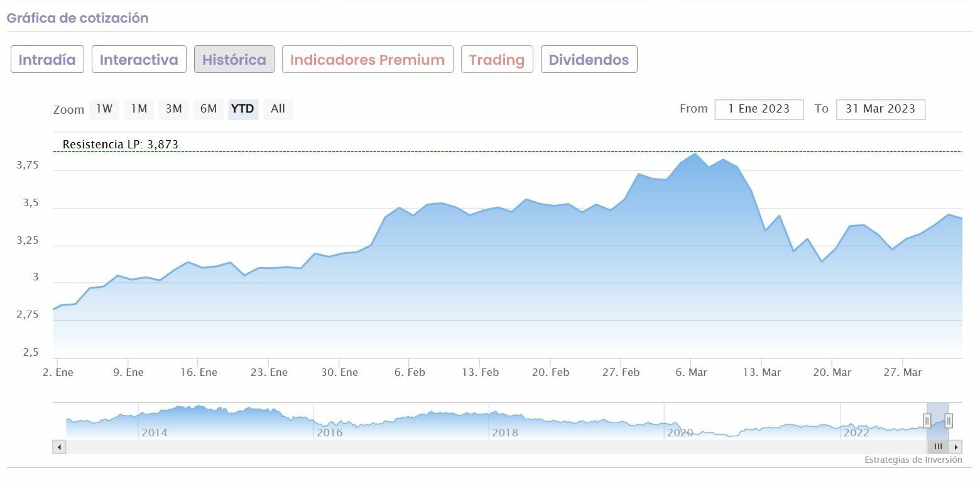Show the Dividendos tab
The height and width of the screenshot is (486, 980).
coord(589,60)
